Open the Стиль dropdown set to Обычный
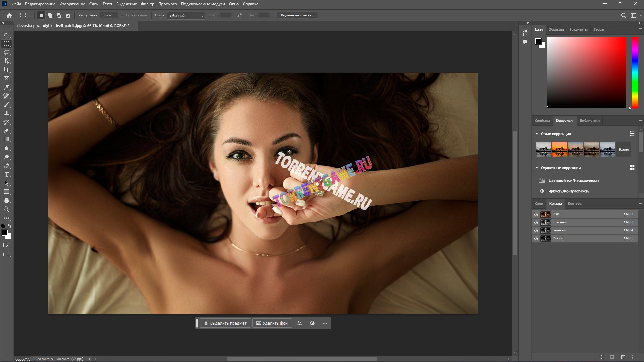This screenshot has width=644, height=362. point(186,16)
